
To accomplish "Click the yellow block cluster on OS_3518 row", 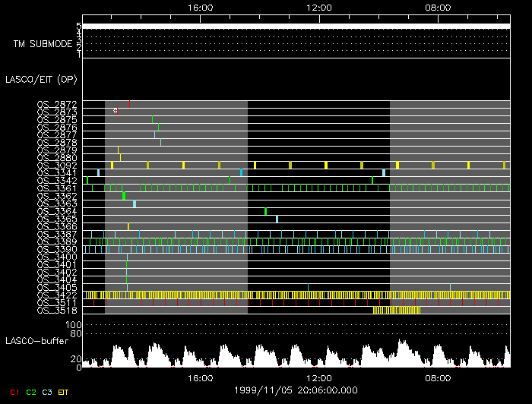I will click(x=396, y=310).
